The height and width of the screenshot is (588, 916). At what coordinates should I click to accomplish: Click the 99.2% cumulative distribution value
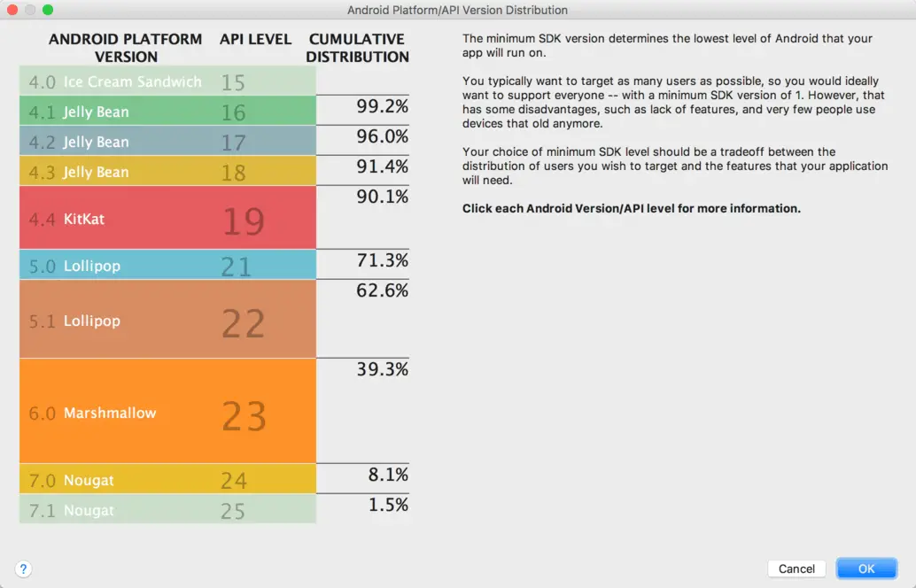(x=382, y=107)
